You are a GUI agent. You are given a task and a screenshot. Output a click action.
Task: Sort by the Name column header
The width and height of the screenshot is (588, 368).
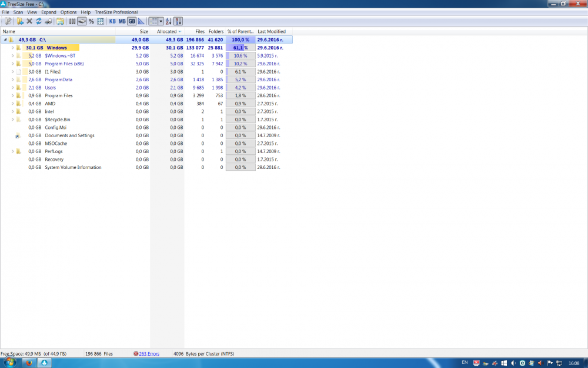tap(58, 32)
